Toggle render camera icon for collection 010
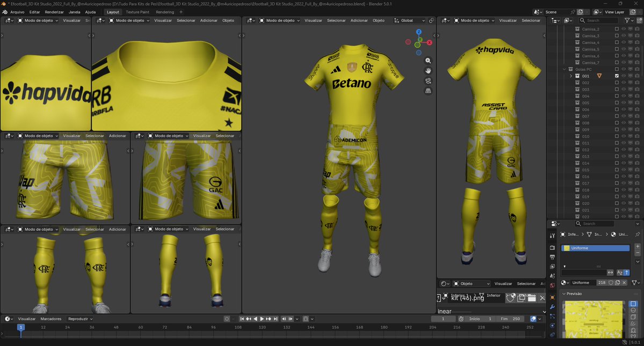644x346 pixels. (x=637, y=136)
